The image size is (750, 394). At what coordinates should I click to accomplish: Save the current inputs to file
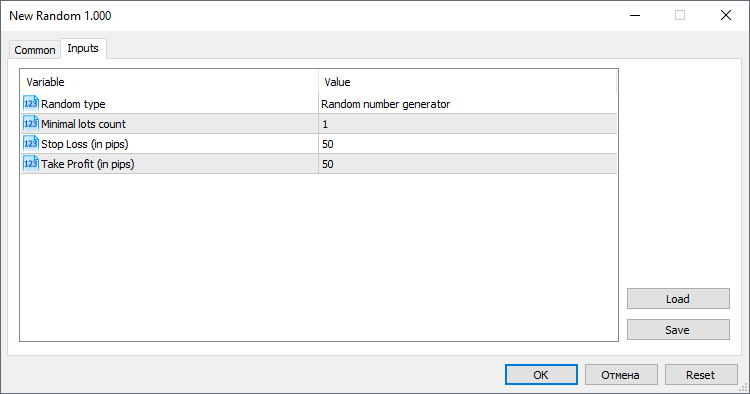tap(678, 330)
